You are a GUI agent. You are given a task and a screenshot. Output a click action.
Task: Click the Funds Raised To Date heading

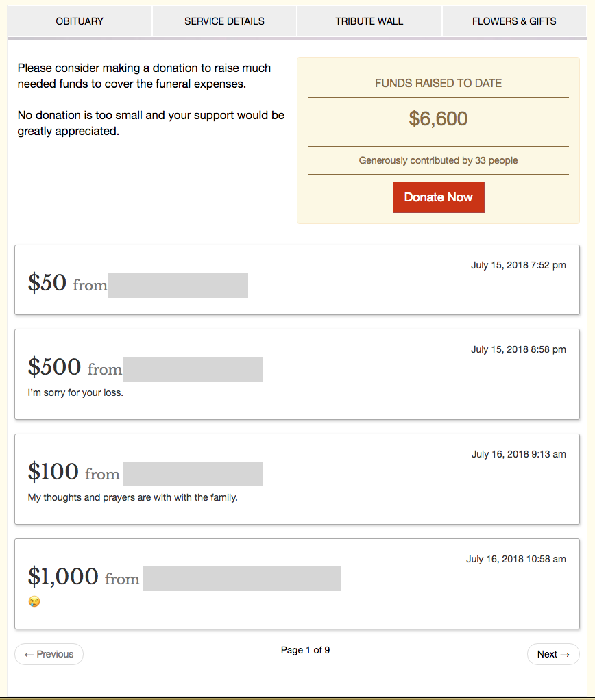pos(438,84)
